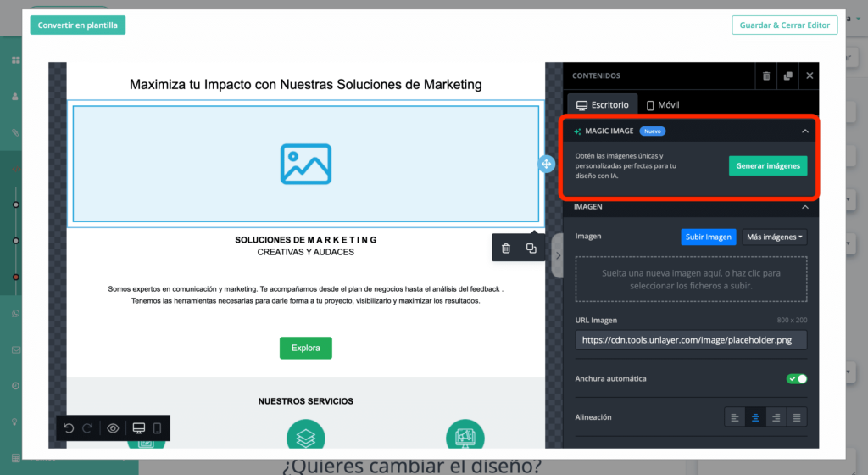Select the headline Maximiza tu Impacto text

(x=305, y=84)
